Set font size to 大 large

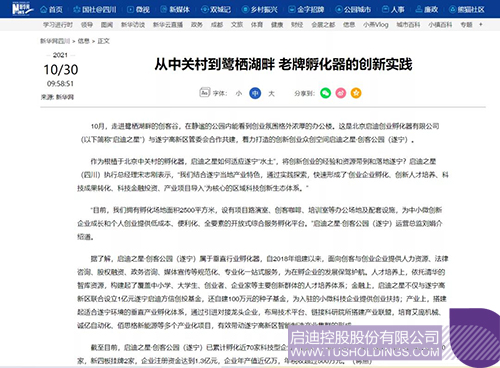coord(271,93)
